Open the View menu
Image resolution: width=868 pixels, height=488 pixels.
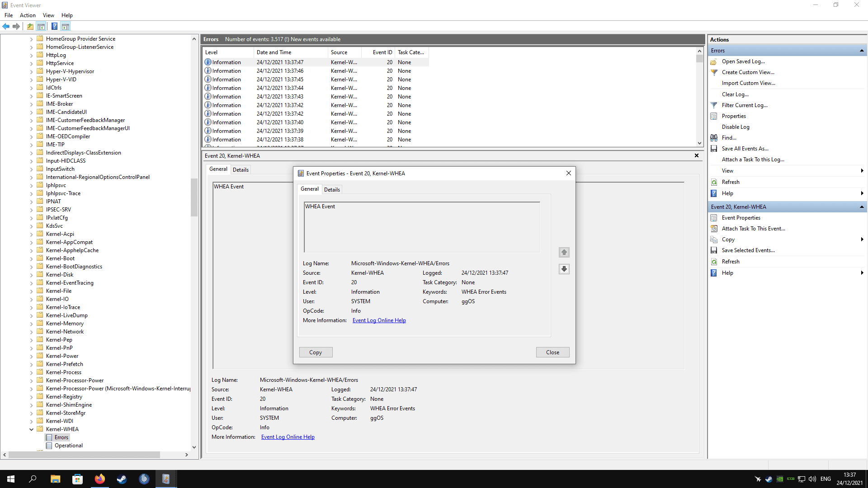point(48,15)
